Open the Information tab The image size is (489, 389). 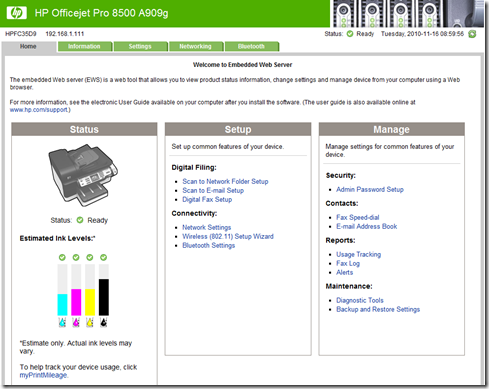coord(84,46)
